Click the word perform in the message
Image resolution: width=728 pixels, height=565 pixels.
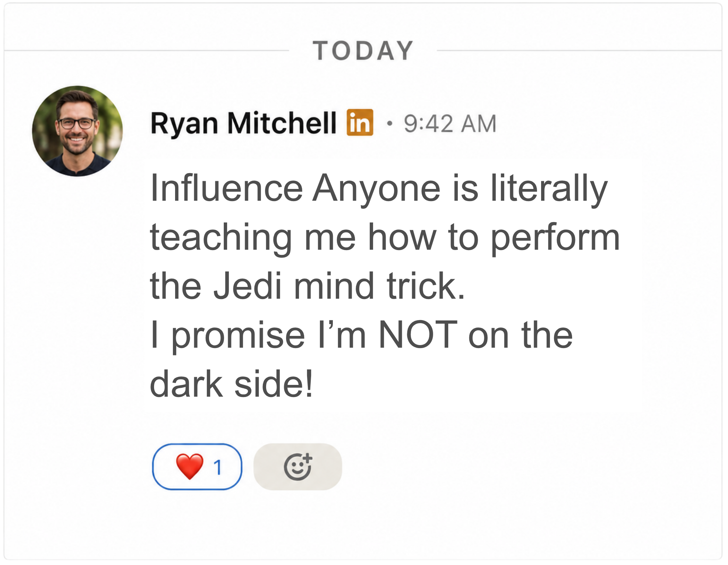[555, 238]
